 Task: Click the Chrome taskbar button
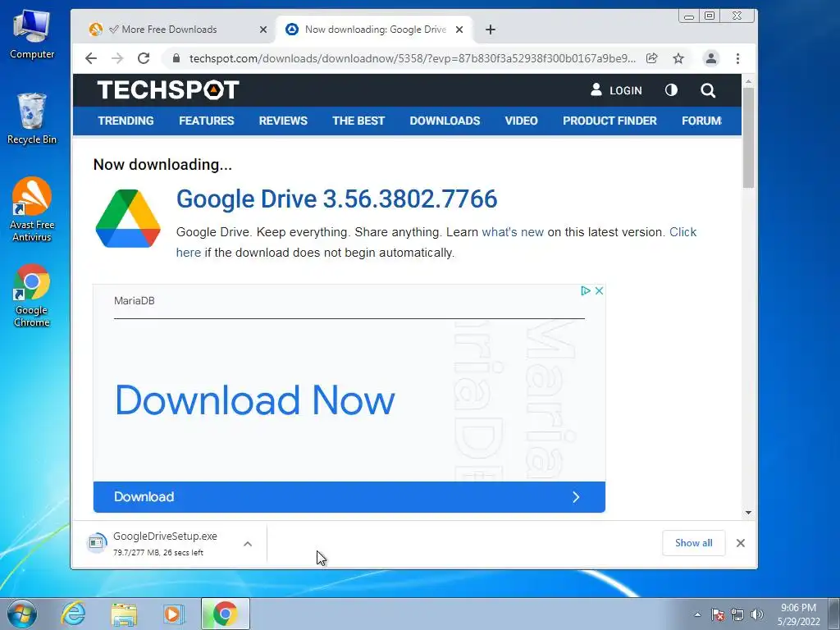[225, 614]
